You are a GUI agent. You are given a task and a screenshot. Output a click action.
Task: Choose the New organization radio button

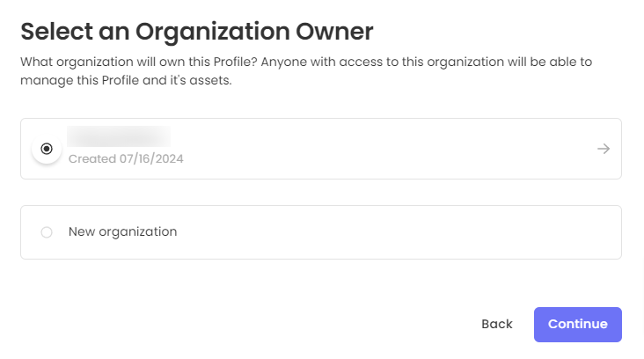47,232
